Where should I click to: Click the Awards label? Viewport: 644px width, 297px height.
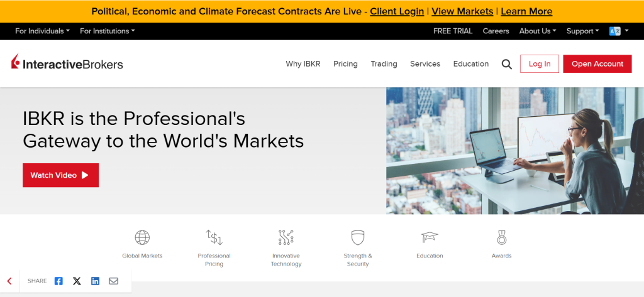coord(501,256)
